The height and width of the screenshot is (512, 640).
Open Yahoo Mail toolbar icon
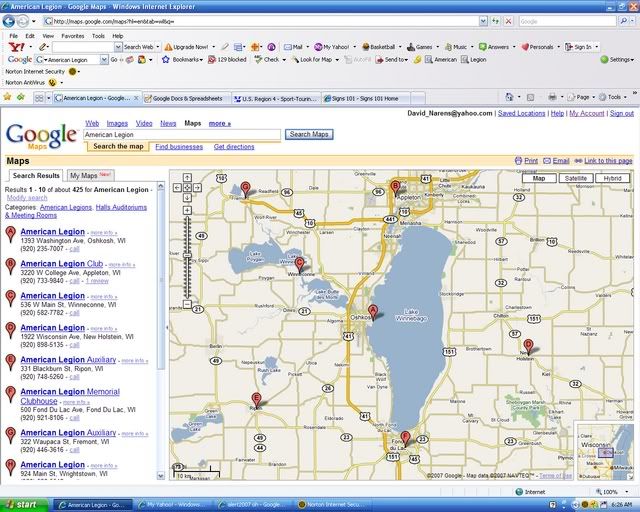click(287, 47)
